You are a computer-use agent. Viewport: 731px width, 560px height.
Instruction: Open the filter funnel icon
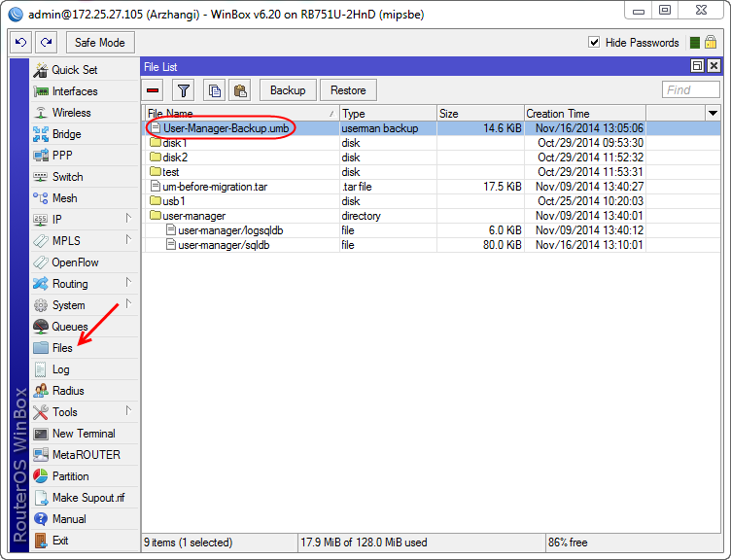(183, 90)
